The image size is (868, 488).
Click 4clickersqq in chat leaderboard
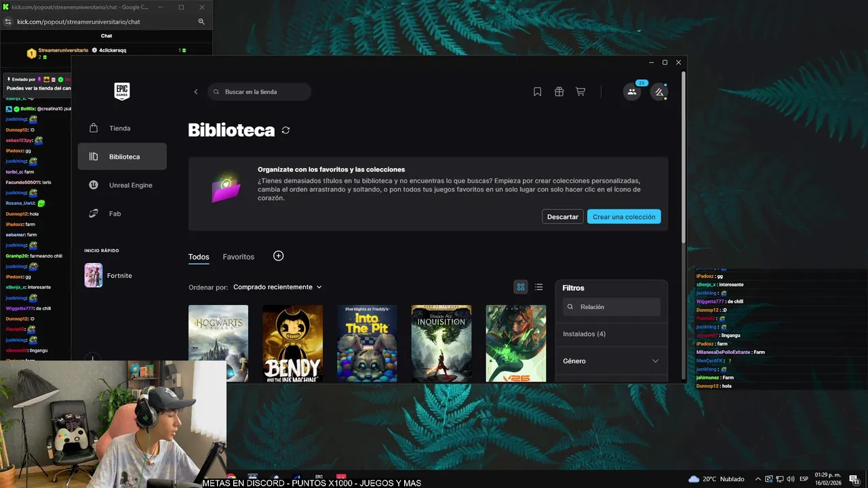[x=113, y=50]
